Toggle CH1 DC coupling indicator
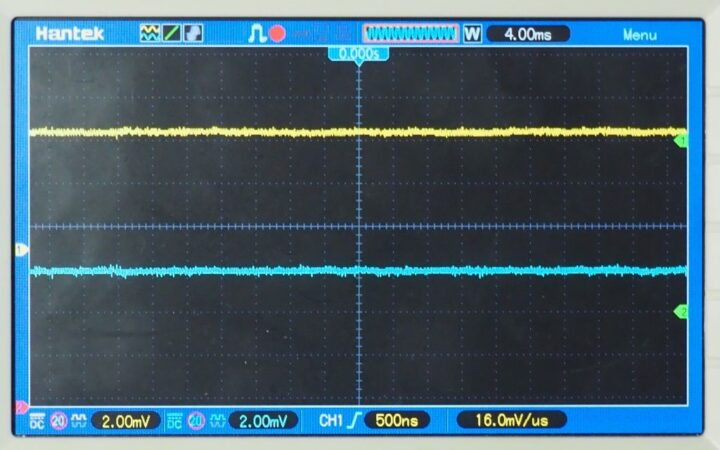720x450 pixels. click(x=37, y=421)
